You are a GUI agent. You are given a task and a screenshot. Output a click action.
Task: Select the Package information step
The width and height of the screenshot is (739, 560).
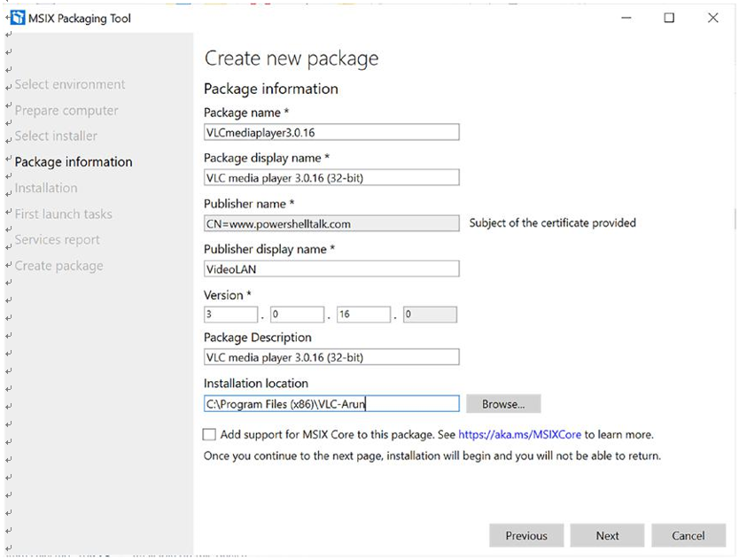pos(74,161)
